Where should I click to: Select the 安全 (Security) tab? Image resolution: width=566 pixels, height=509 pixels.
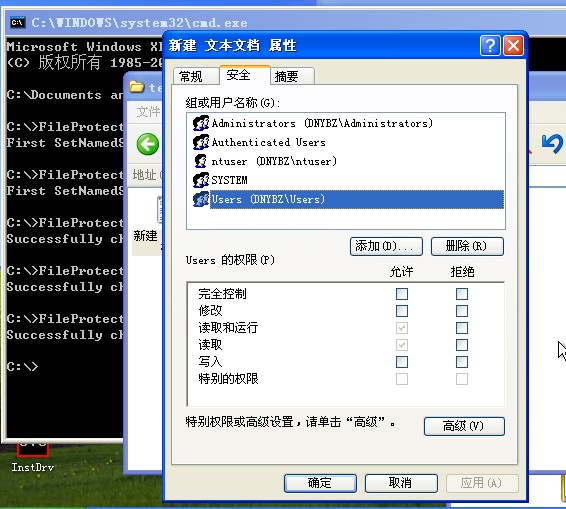(245, 75)
